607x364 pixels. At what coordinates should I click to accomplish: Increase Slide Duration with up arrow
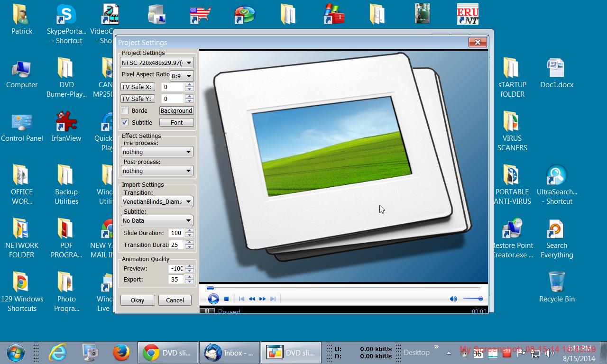coord(189,230)
